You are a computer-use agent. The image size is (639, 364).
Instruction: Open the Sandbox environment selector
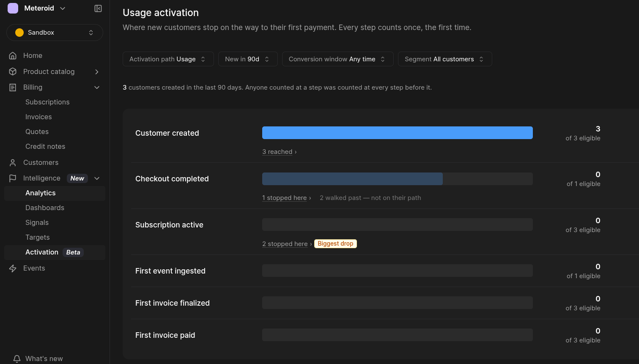pos(55,33)
